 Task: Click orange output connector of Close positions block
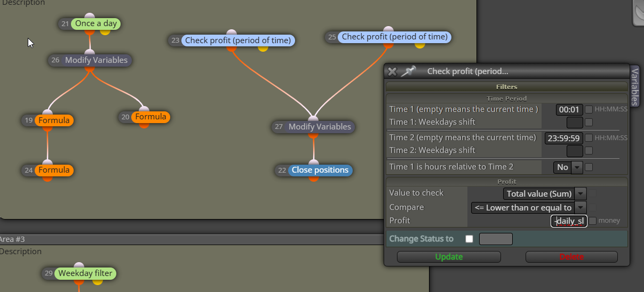pyautogui.click(x=313, y=179)
